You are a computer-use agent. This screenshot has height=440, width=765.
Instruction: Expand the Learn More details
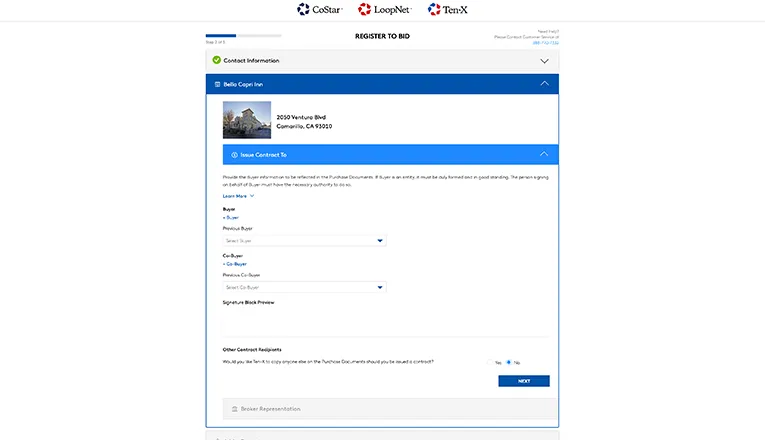point(238,196)
